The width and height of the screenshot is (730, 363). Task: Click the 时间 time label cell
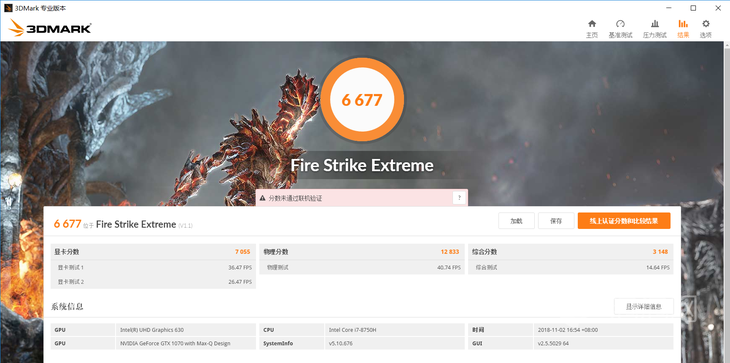click(x=500, y=329)
